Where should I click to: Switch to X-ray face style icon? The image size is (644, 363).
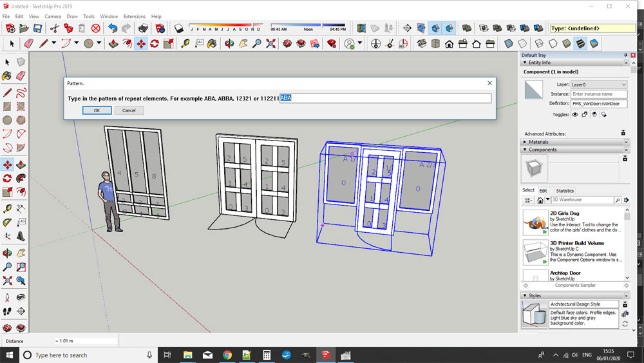pos(509,43)
